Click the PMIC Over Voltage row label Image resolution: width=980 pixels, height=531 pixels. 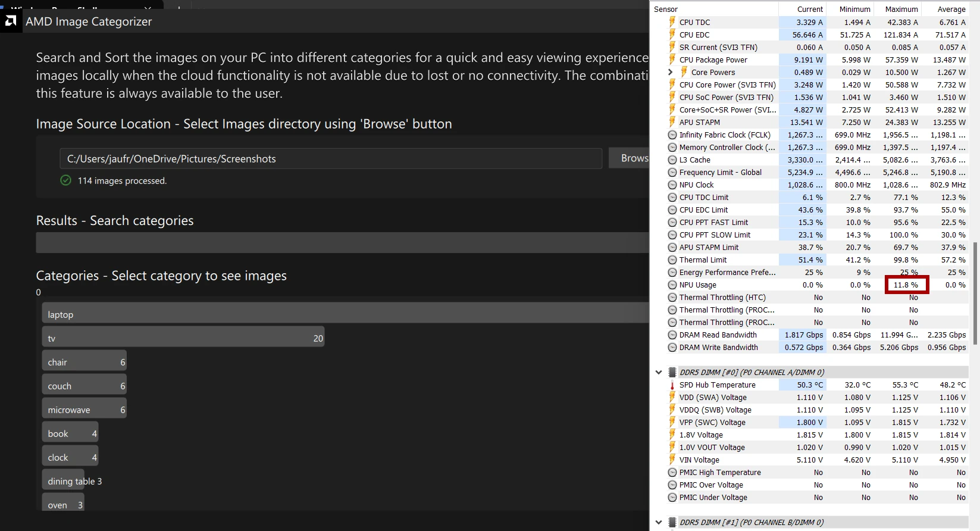point(711,485)
